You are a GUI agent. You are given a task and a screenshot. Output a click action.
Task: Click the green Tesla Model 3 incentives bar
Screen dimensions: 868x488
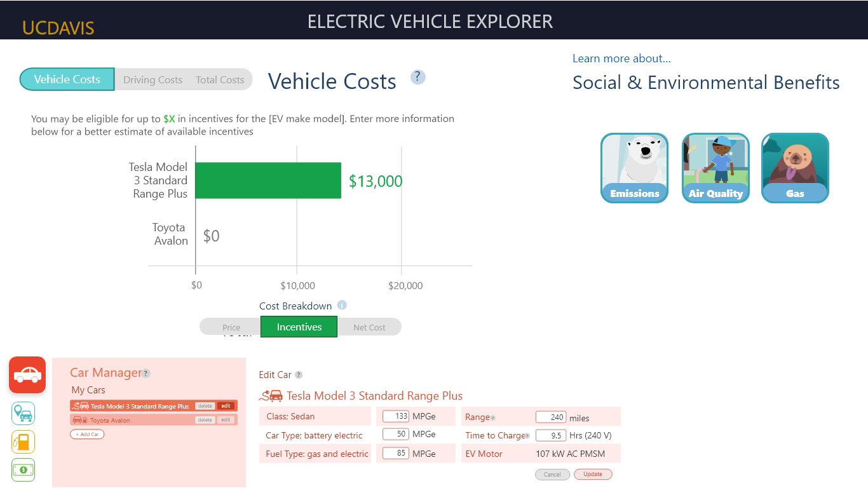268,180
